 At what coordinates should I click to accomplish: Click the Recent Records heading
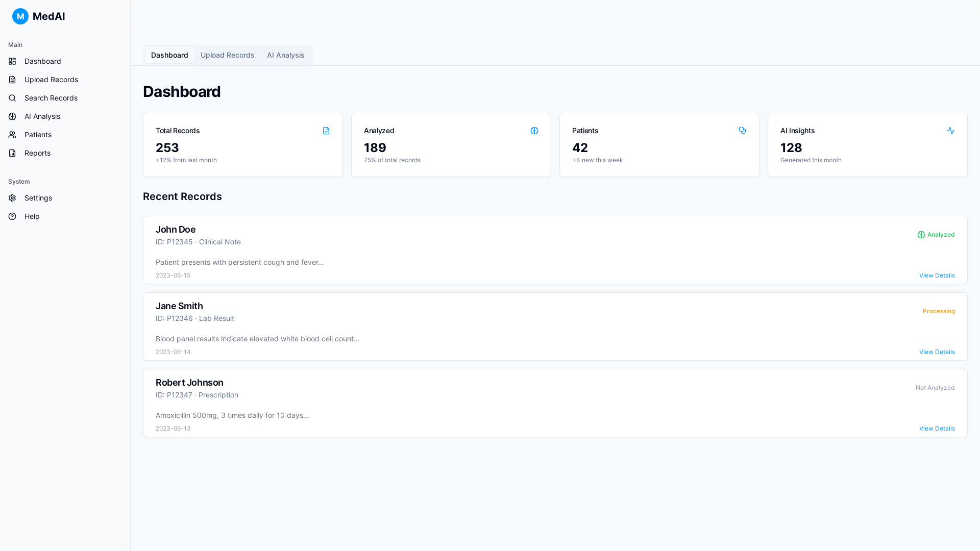[x=182, y=196]
